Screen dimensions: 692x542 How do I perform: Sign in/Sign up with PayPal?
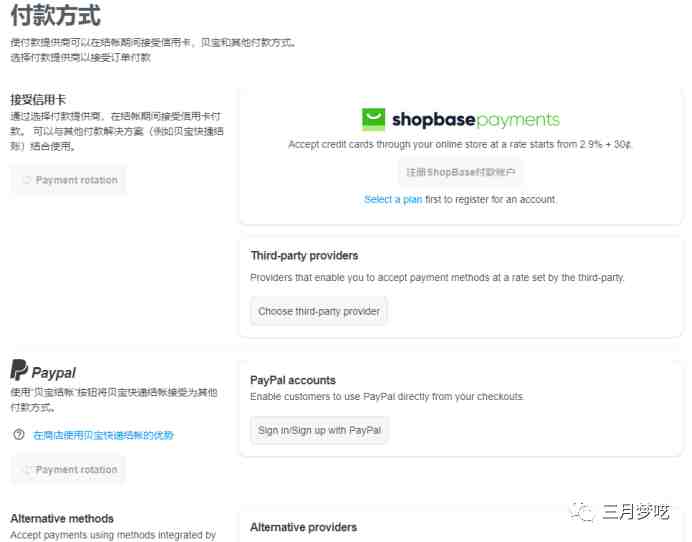[x=320, y=430]
